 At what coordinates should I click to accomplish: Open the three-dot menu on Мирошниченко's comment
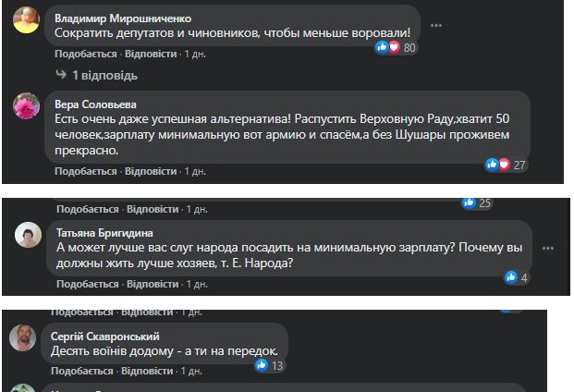pyautogui.click(x=436, y=25)
